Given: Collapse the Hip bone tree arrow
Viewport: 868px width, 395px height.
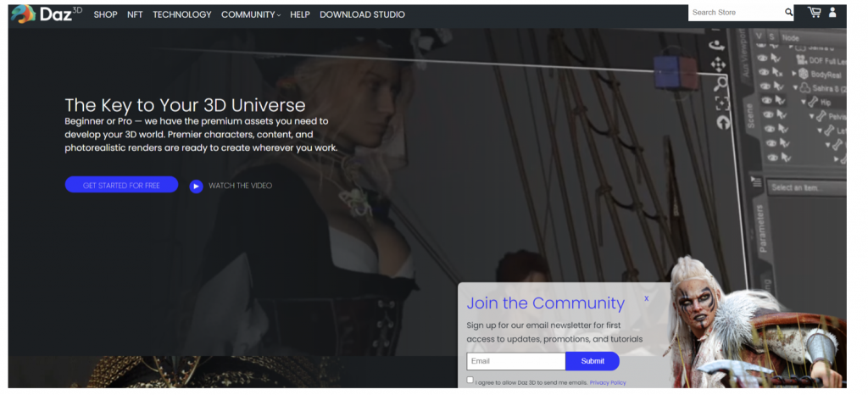Looking at the screenshot, I should (x=804, y=102).
